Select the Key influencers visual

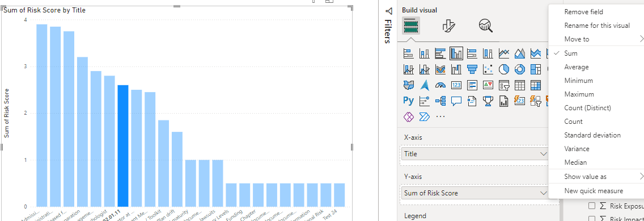click(424, 101)
